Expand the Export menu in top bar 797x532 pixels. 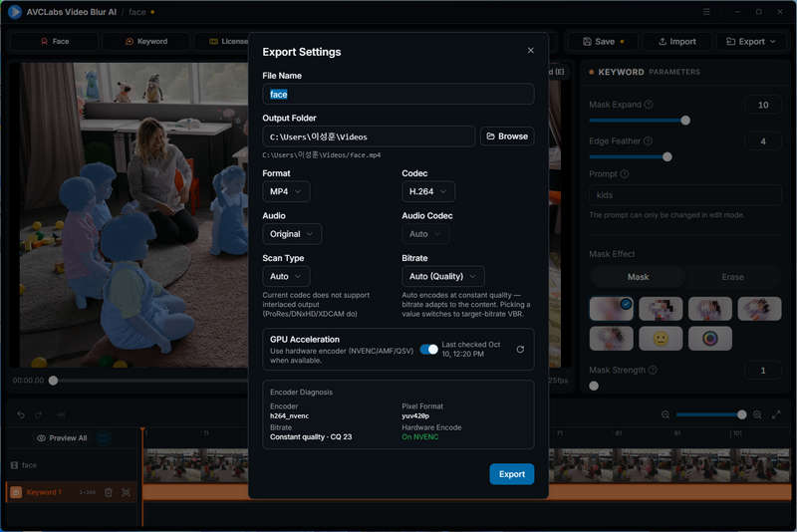[751, 42]
